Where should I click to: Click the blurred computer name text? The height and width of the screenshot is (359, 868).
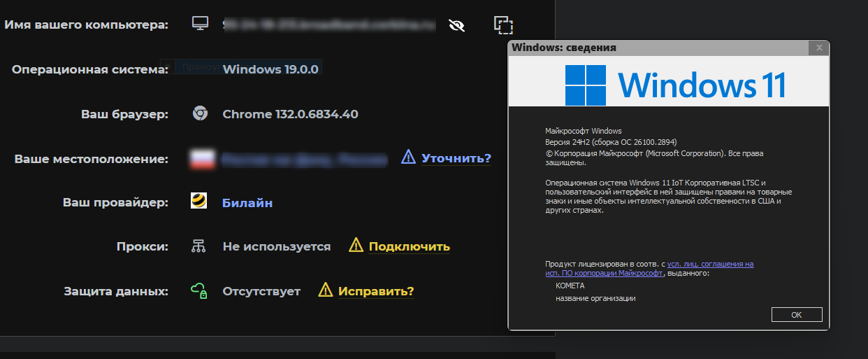328,25
